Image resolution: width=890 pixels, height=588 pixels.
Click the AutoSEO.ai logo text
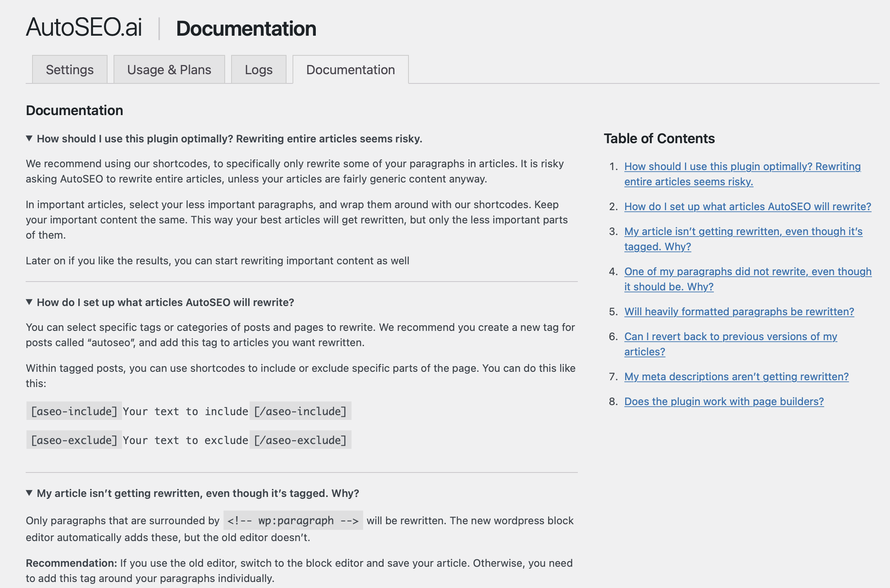tap(84, 27)
